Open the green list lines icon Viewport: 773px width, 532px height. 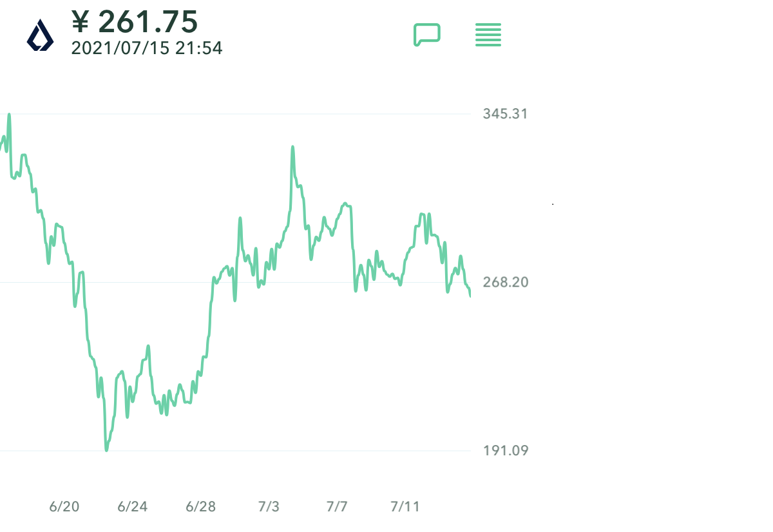(488, 35)
